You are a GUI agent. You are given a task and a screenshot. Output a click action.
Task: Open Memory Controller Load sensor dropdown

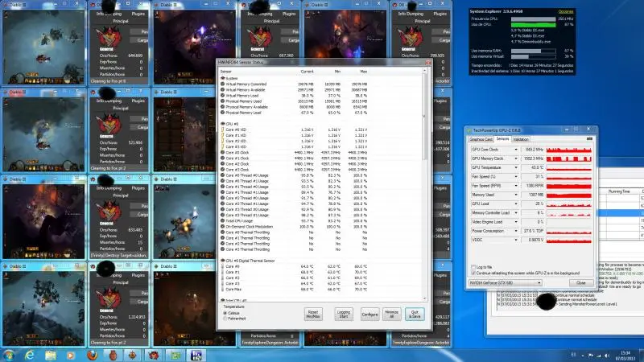click(516, 212)
